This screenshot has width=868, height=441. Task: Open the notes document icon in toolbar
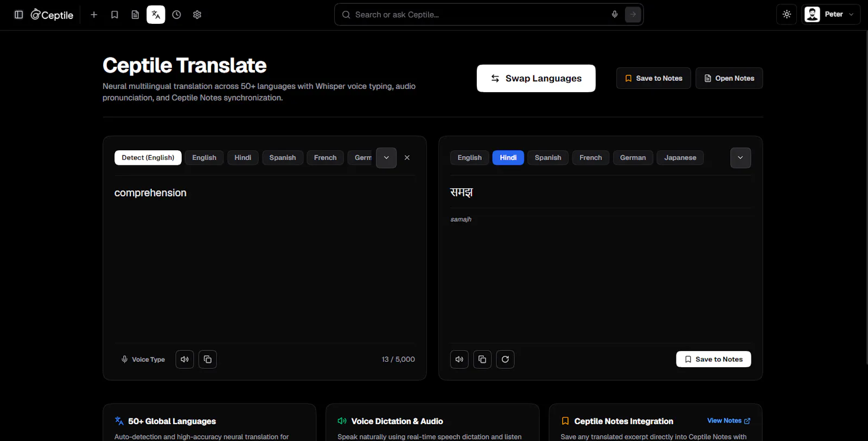coord(135,15)
